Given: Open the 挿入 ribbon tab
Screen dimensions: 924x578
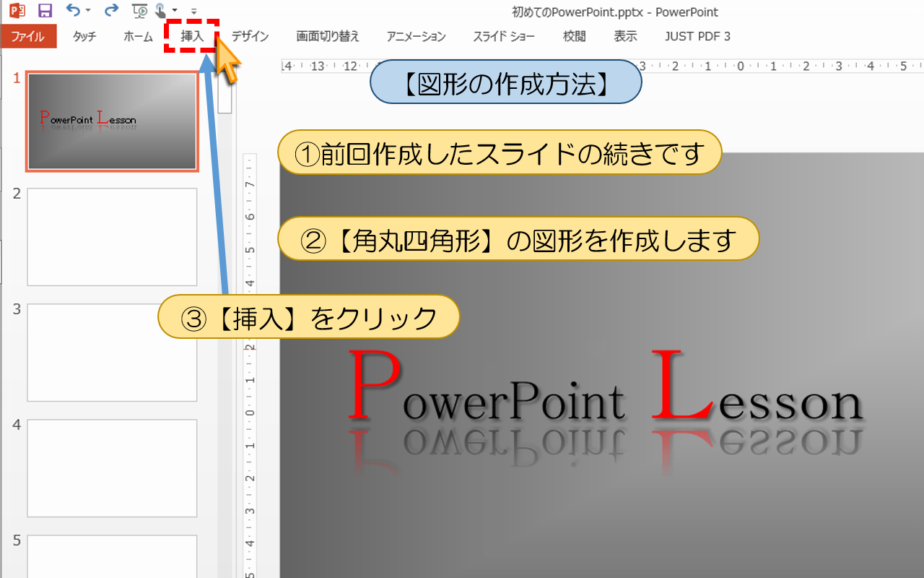Looking at the screenshot, I should [192, 36].
